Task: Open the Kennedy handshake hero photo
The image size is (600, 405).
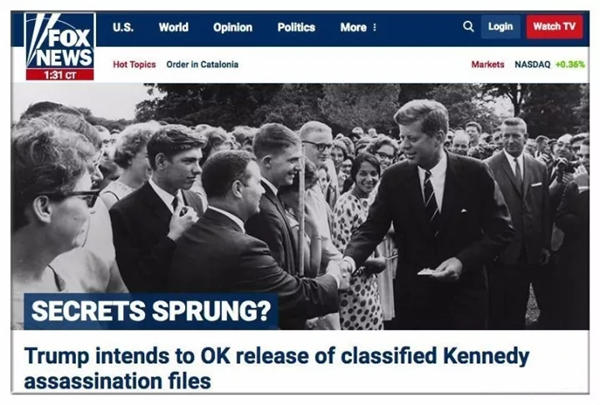Action: point(300,206)
